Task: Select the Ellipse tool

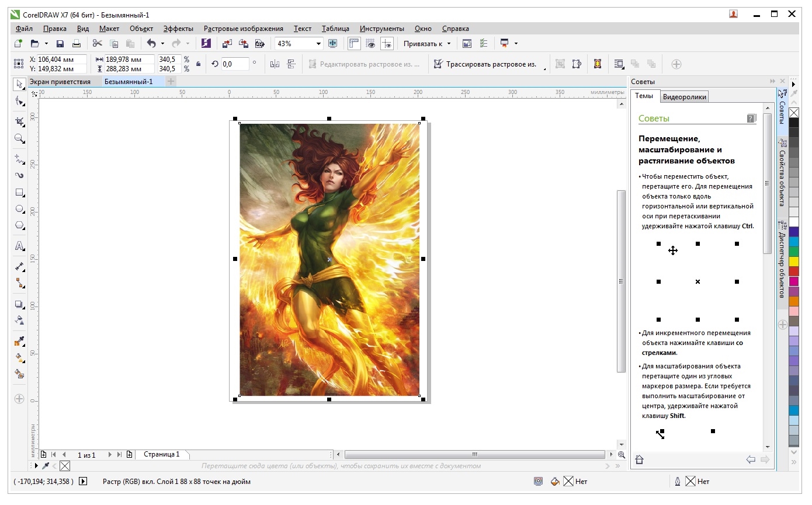Action: tap(19, 208)
